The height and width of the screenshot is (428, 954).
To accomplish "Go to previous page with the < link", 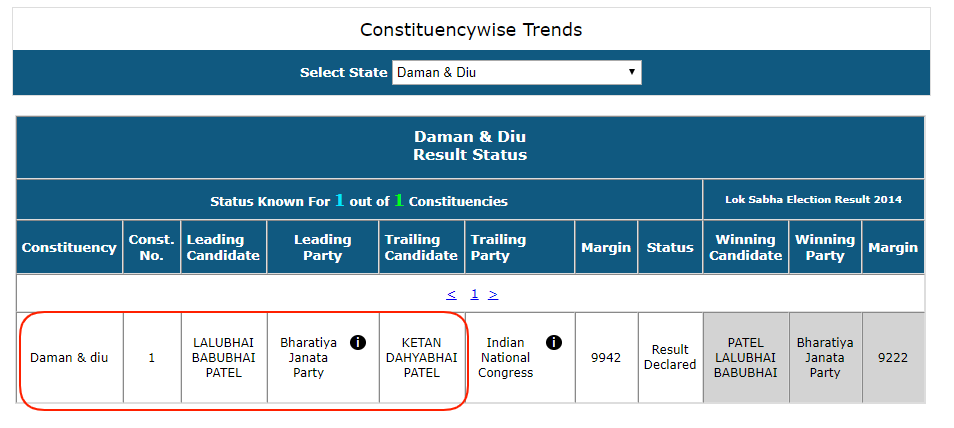I will click(451, 294).
